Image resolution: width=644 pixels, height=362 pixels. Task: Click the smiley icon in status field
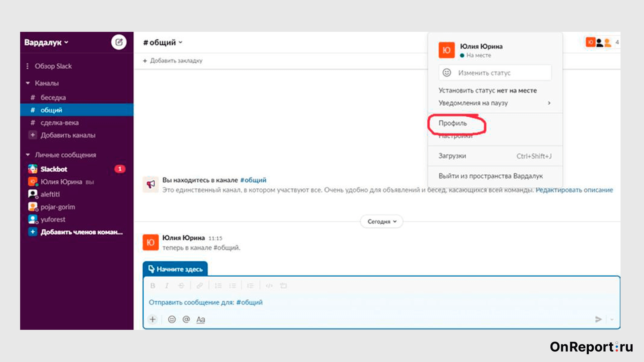pos(447,73)
